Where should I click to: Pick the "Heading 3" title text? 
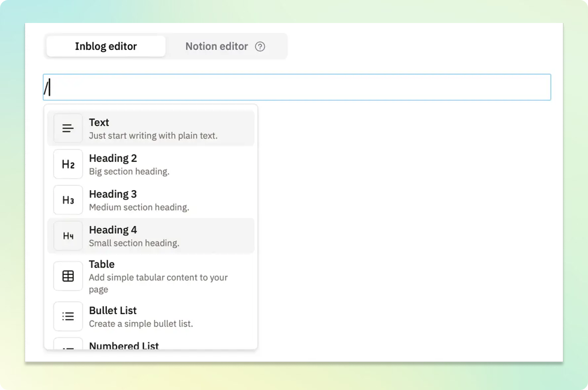point(113,194)
